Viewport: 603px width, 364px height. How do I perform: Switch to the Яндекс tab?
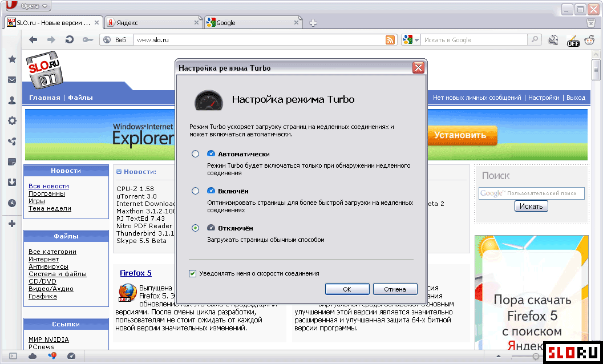[x=154, y=23]
